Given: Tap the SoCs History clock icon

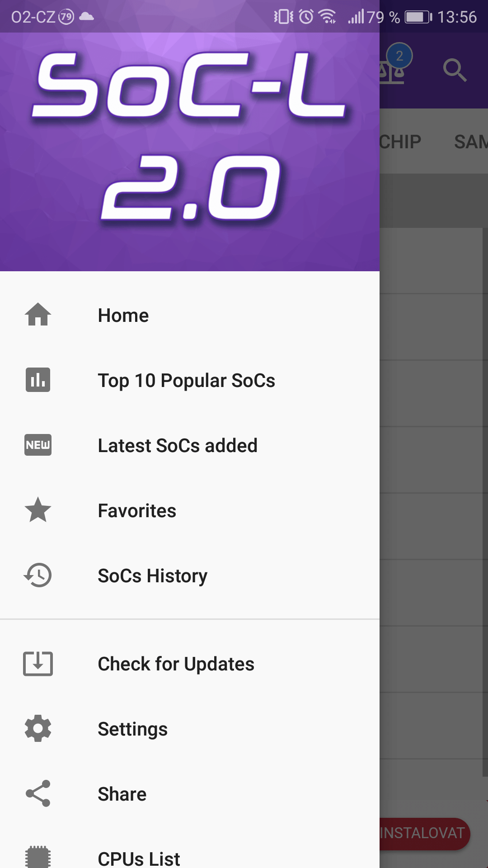Looking at the screenshot, I should point(38,575).
